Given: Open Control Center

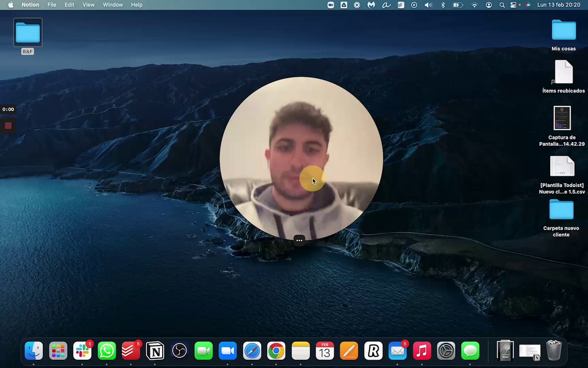Looking at the screenshot, I should pyautogui.click(x=514, y=5).
